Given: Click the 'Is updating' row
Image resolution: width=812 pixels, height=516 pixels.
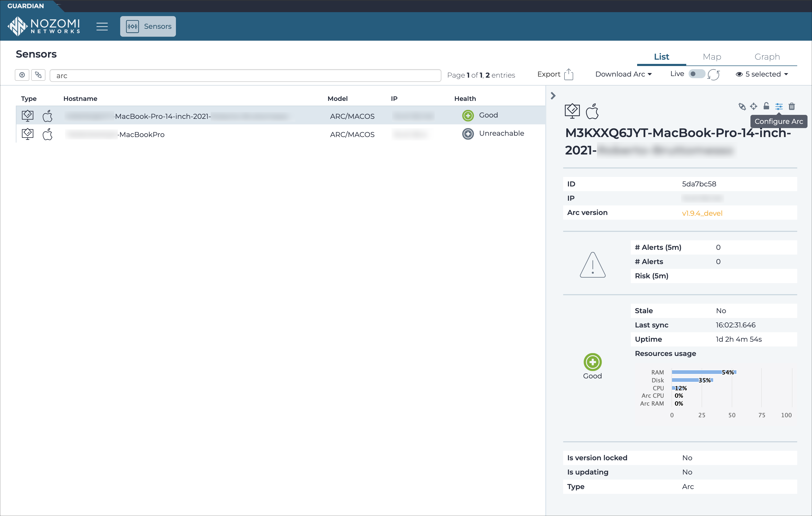Looking at the screenshot, I should click(680, 472).
